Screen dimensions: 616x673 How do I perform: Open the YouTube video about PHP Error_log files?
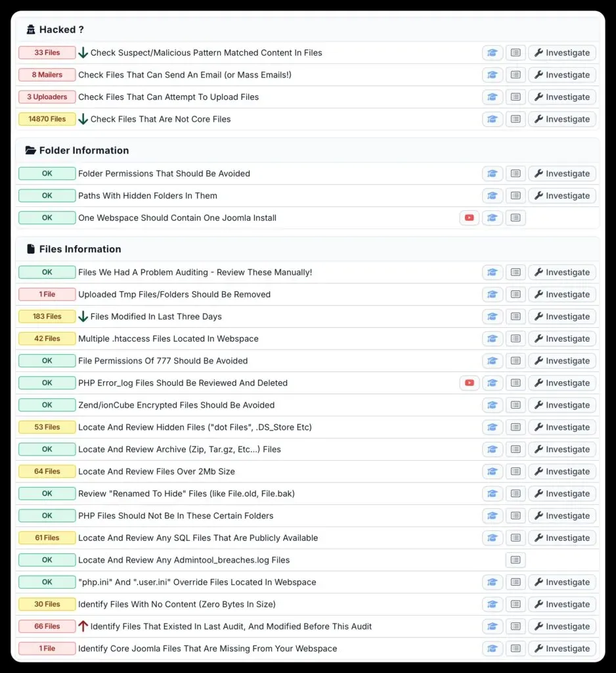pos(469,383)
